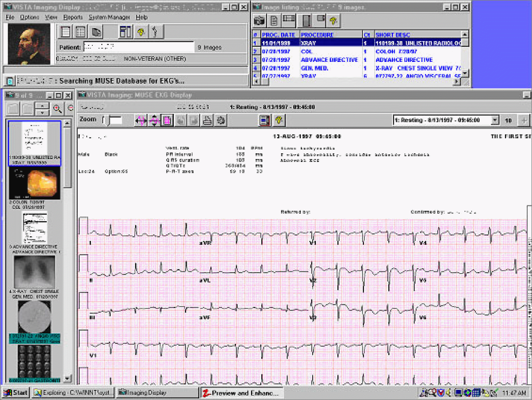Open the Reports menu
This screenshot has height=400, width=532.
(73, 17)
